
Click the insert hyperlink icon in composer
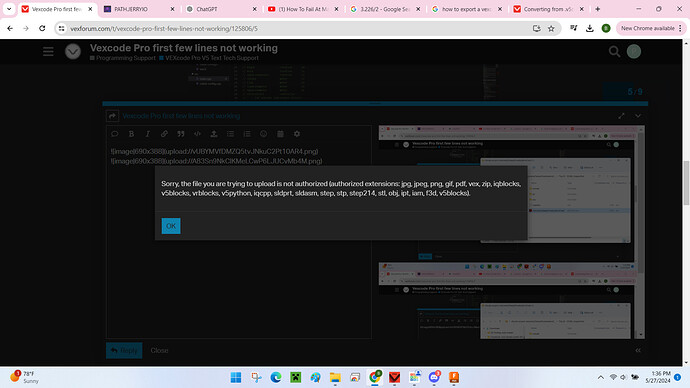click(x=164, y=134)
